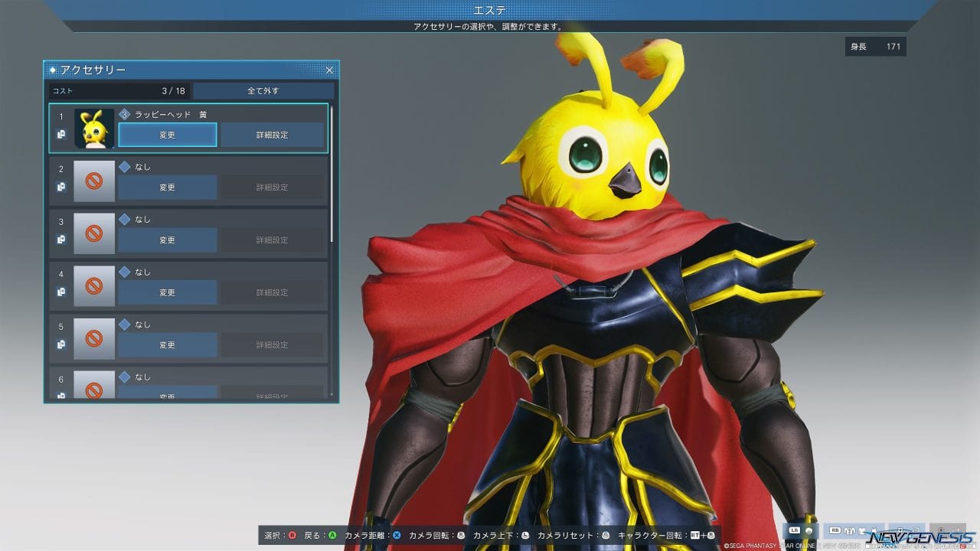
Task: Click the slot number 1 label
Action: [x=61, y=116]
